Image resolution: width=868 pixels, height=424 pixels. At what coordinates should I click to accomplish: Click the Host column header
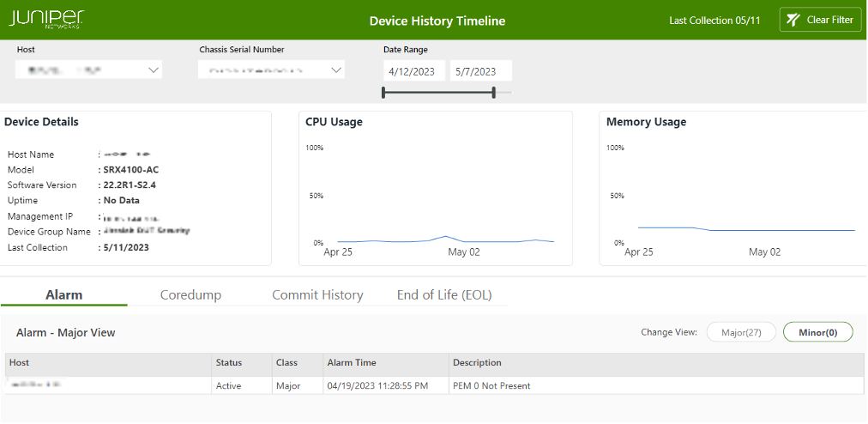[108, 363]
